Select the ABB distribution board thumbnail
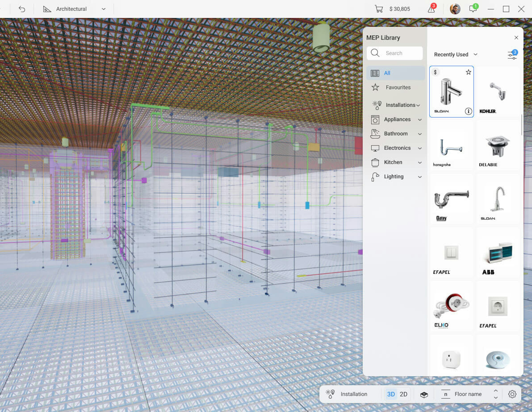This screenshot has width=532, height=412. [x=498, y=253]
